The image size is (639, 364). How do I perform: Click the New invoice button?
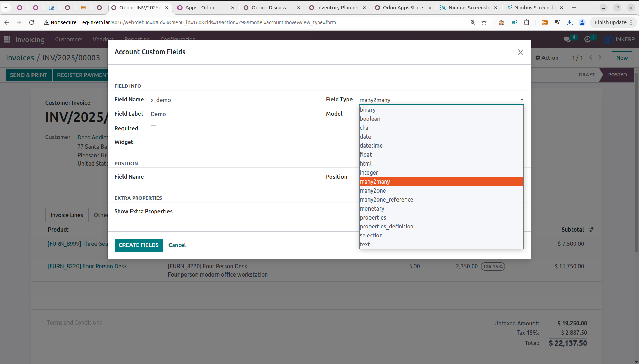point(622,58)
